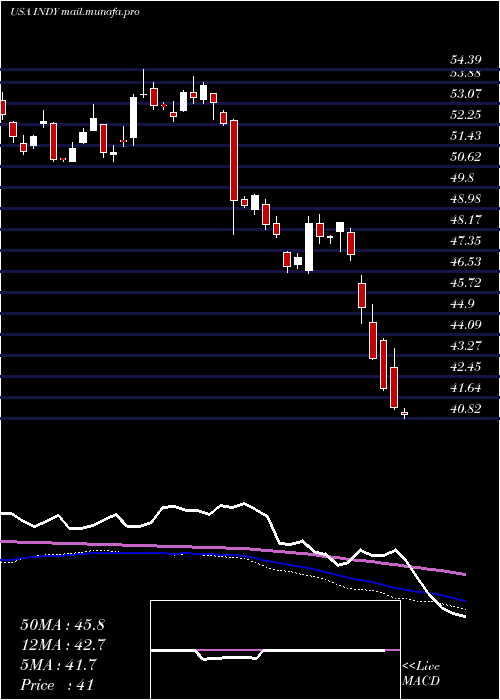Click the 44.09 price axis label
This screenshot has height=700, width=500.
(465, 325)
